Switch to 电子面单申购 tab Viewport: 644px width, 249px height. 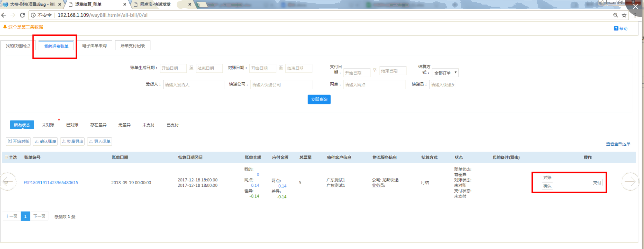(x=94, y=46)
